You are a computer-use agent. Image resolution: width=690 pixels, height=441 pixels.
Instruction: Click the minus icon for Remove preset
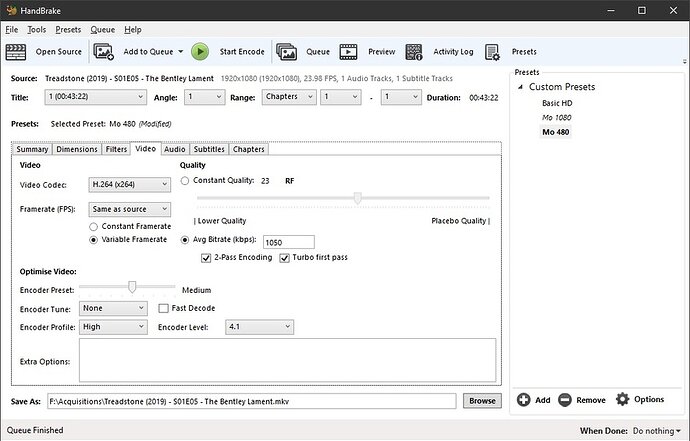tap(565, 400)
